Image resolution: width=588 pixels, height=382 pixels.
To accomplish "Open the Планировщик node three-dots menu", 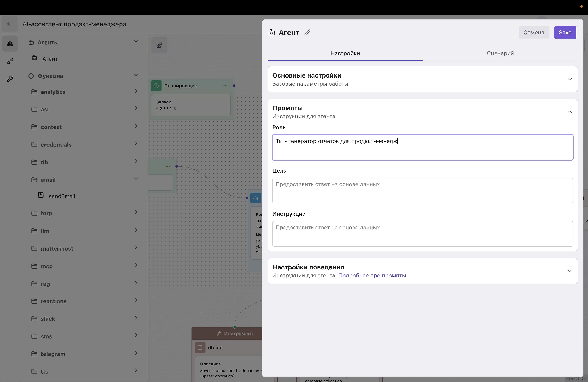I will 225,86.
